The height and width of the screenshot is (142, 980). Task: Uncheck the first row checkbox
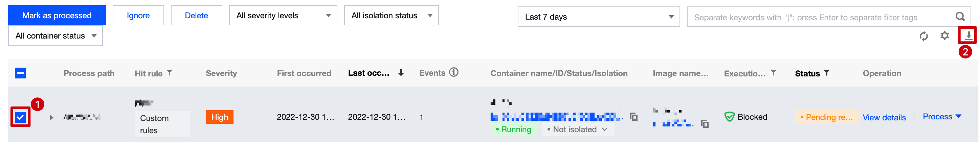(x=21, y=117)
